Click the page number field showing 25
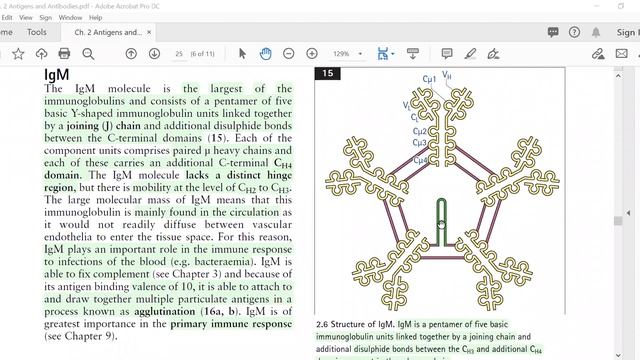Viewport: 640px width, 360px height. tap(179, 54)
